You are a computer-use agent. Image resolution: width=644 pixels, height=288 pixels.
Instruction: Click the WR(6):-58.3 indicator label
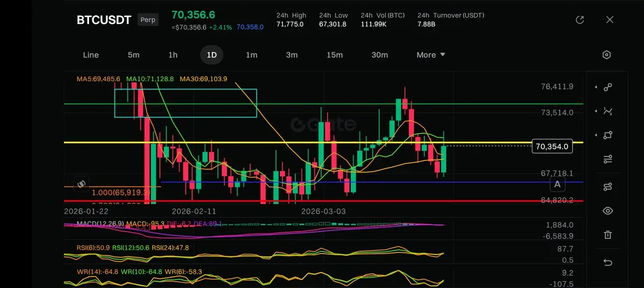pyautogui.click(x=184, y=272)
